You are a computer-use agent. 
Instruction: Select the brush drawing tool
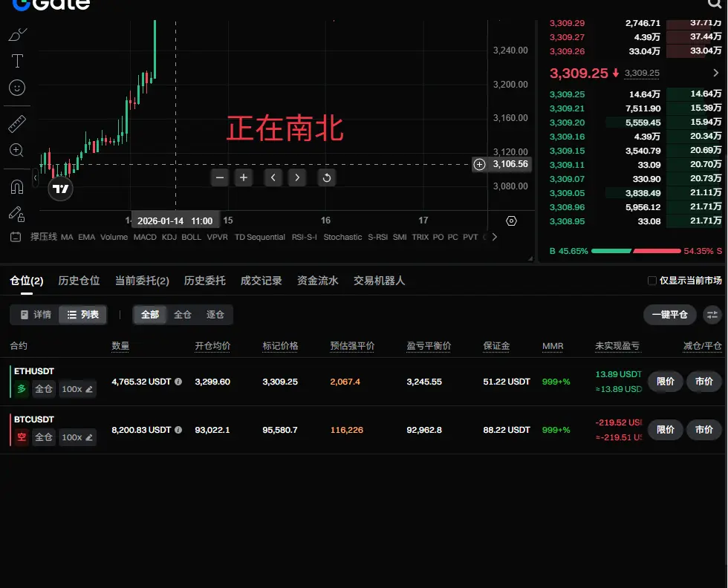[18, 34]
